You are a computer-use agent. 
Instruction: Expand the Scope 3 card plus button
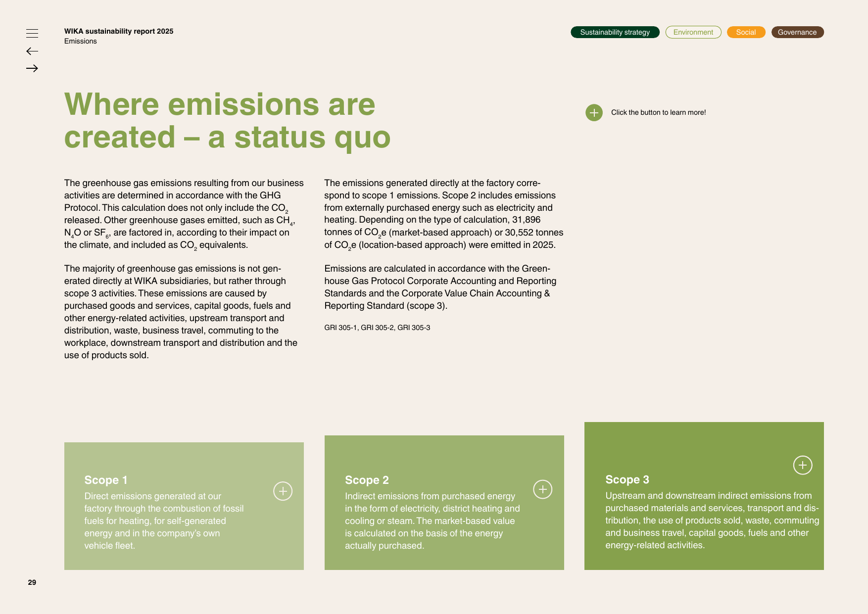click(803, 465)
